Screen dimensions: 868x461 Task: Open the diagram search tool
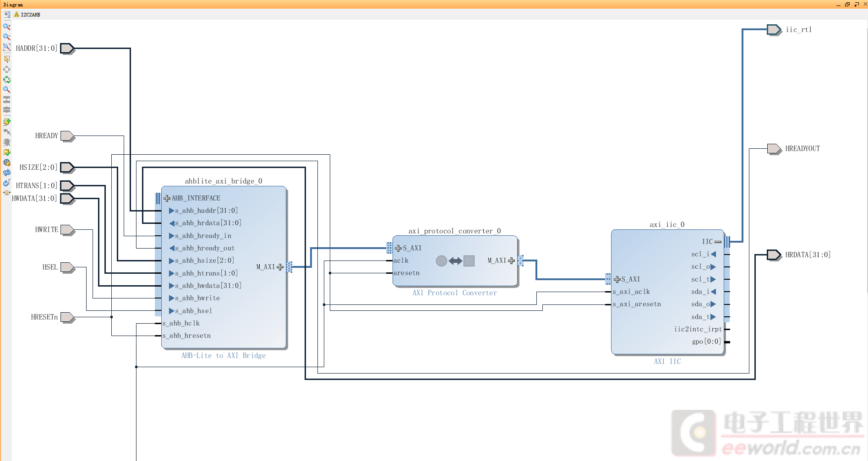(x=7, y=90)
